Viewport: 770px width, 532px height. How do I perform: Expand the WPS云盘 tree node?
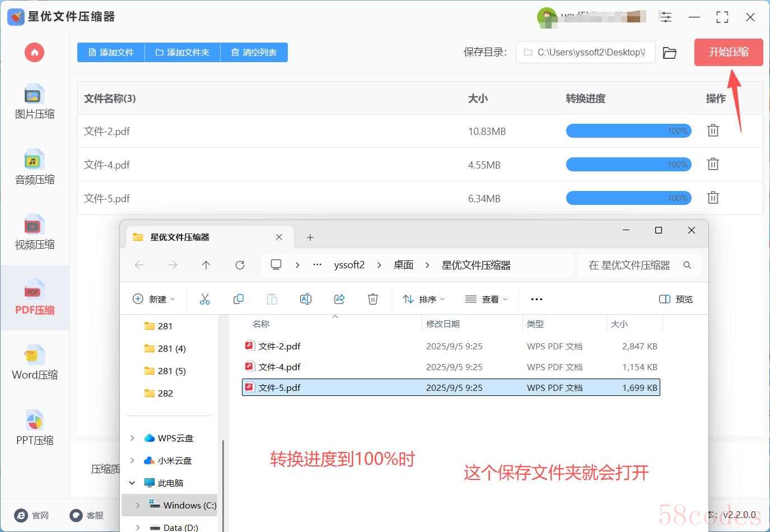click(132, 438)
